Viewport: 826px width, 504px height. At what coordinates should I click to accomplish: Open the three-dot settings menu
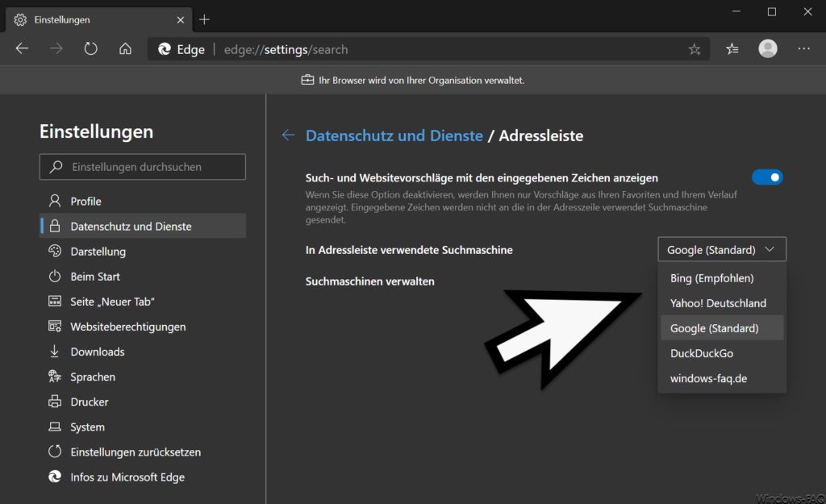[804, 48]
